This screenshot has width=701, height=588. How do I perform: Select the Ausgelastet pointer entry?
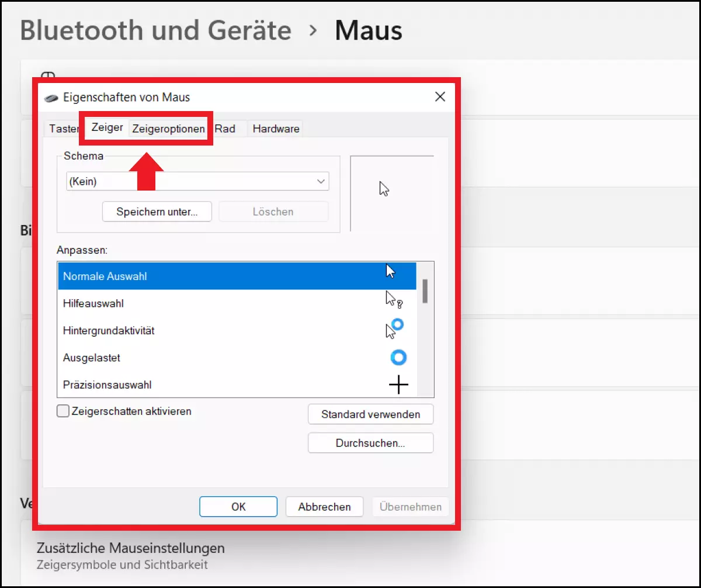[237, 357]
